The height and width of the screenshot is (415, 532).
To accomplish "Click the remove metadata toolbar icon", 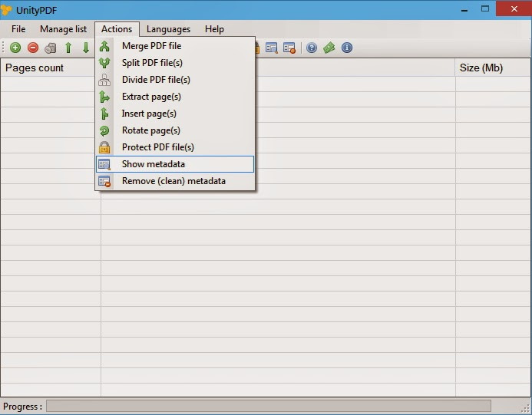I will (289, 48).
